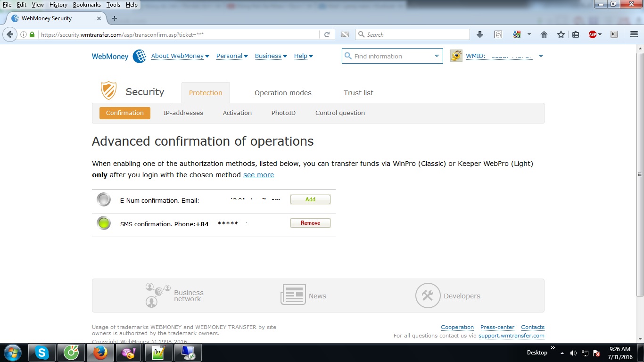Open the Firefox hamburger menu
Image resolution: width=644 pixels, height=362 pixels.
coord(634,34)
